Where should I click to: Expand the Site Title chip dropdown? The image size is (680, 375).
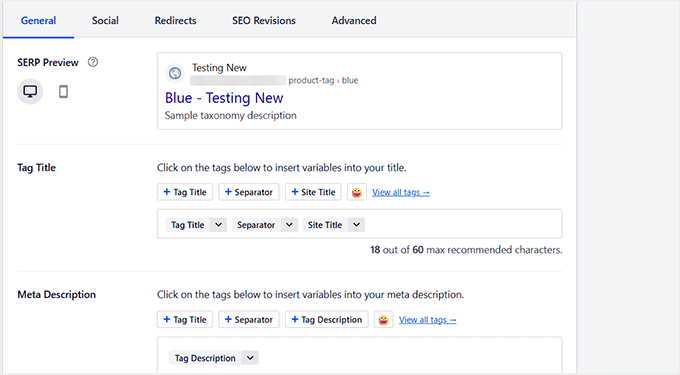(x=356, y=225)
